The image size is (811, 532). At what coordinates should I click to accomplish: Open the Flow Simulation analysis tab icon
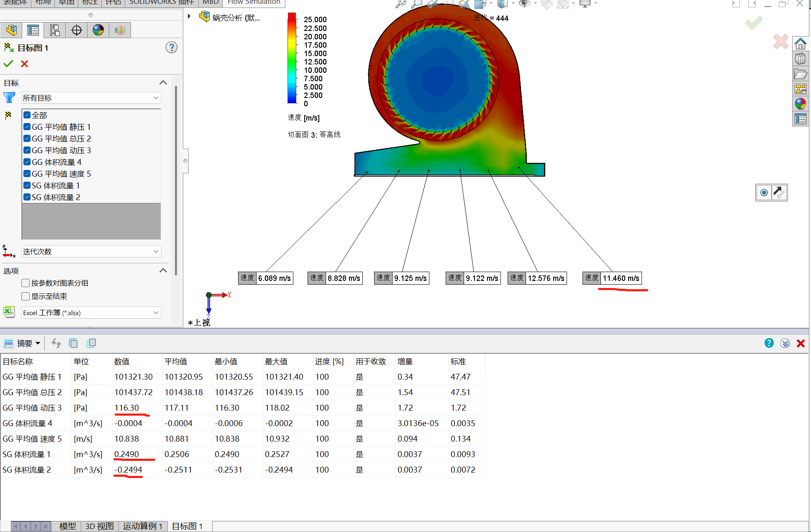pyautogui.click(x=120, y=30)
